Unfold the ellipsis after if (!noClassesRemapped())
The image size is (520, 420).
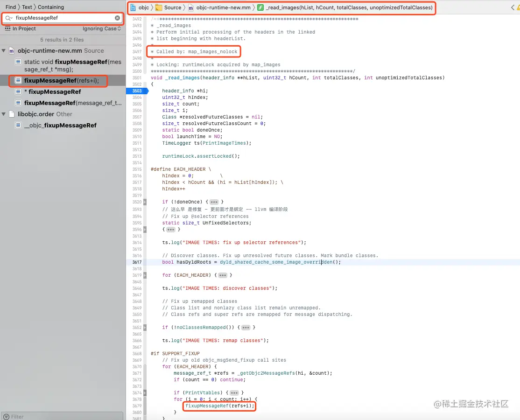click(246, 328)
